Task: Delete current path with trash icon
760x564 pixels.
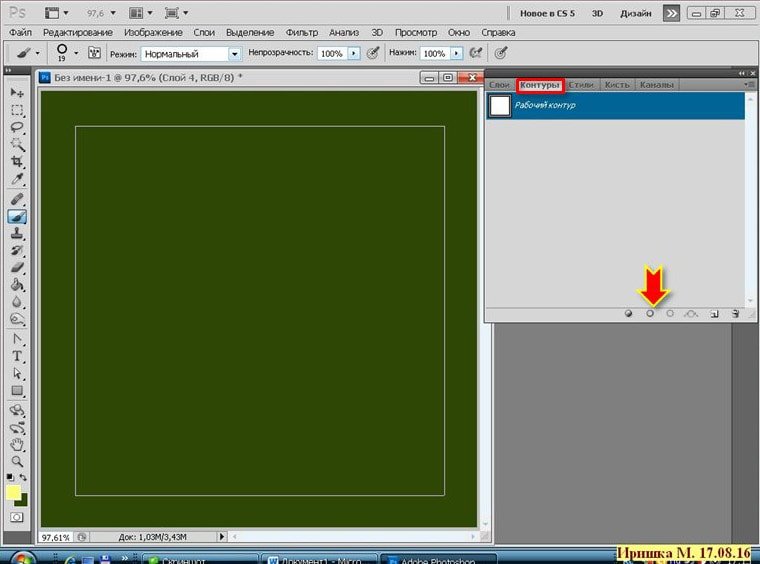Action: 735,313
